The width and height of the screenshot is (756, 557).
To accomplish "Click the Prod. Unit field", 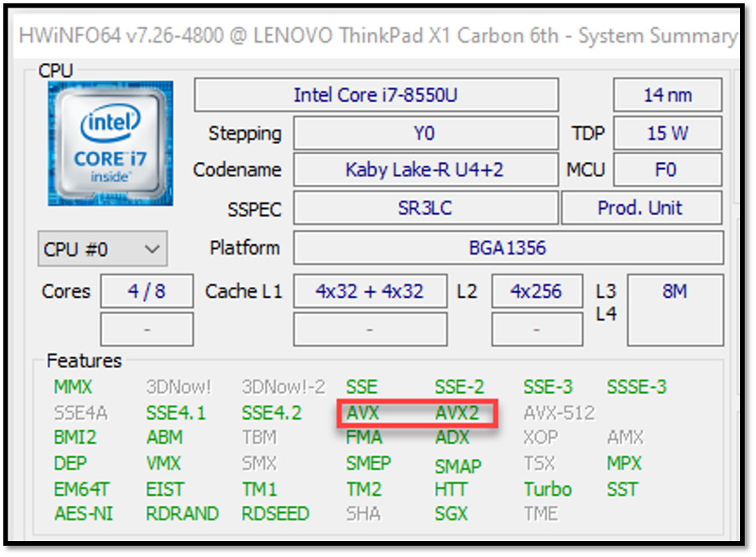I will [x=641, y=208].
